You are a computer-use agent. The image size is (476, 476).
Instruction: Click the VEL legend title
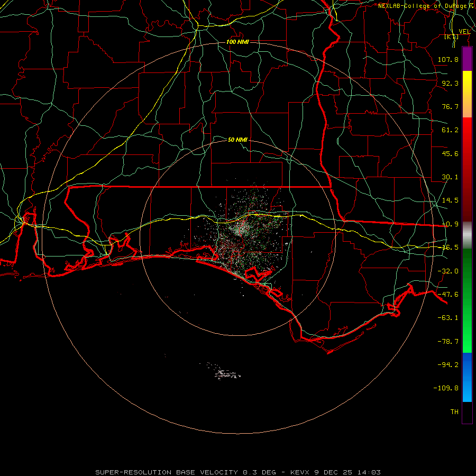(x=464, y=31)
